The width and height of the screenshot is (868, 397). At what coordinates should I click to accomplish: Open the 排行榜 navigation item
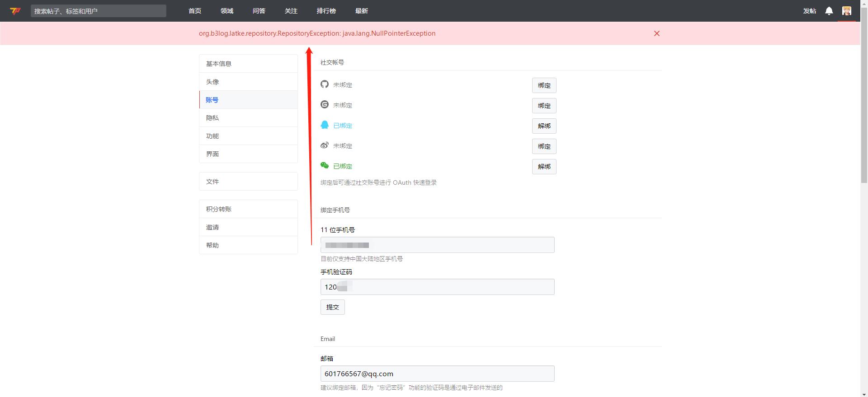(326, 11)
